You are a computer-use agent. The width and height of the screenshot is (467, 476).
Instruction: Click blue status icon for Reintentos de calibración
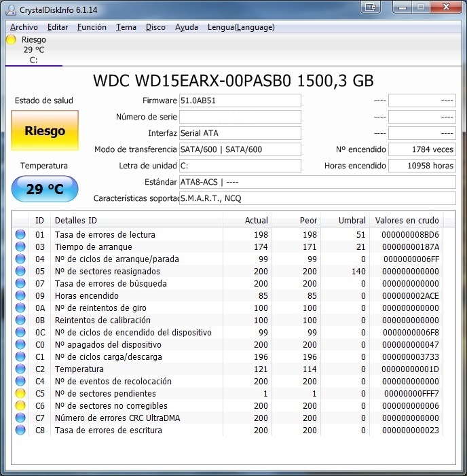click(x=20, y=320)
